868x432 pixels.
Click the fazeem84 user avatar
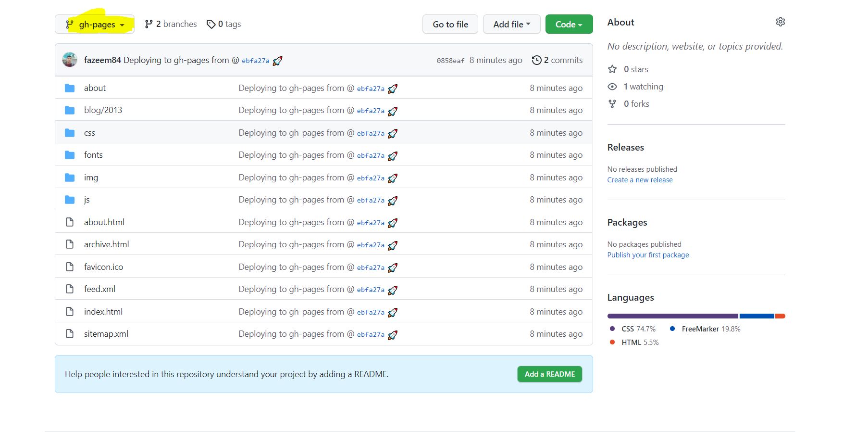coord(70,60)
